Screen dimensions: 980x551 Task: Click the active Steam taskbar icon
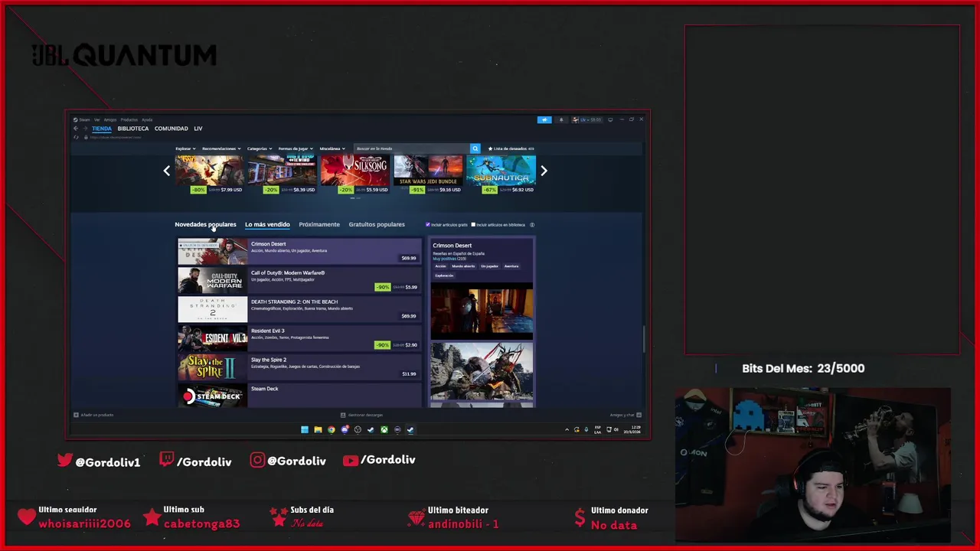coord(410,429)
